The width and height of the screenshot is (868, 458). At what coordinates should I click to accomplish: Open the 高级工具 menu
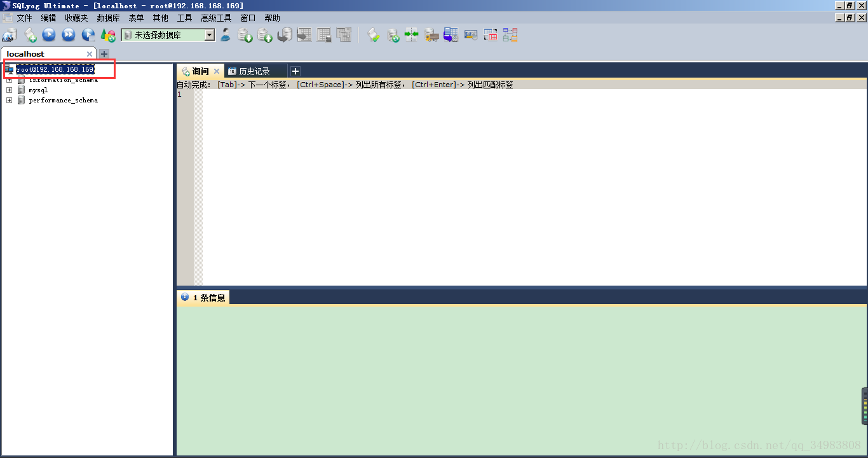(216, 18)
